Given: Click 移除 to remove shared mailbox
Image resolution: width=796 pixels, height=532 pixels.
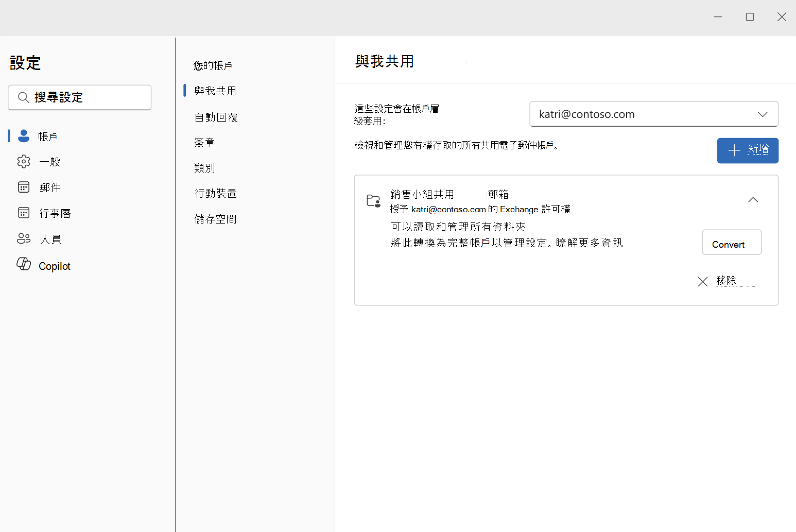Looking at the screenshot, I should 726,281.
